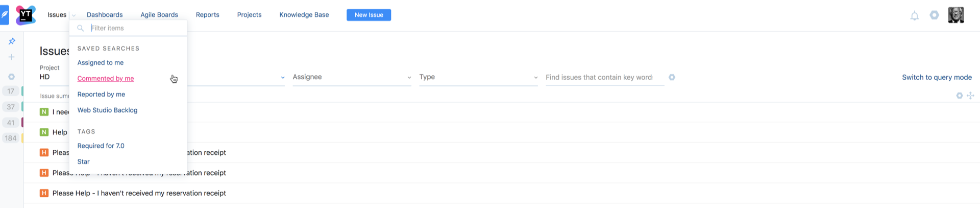Click the user profile avatar
The image size is (980, 208).
(955, 15)
